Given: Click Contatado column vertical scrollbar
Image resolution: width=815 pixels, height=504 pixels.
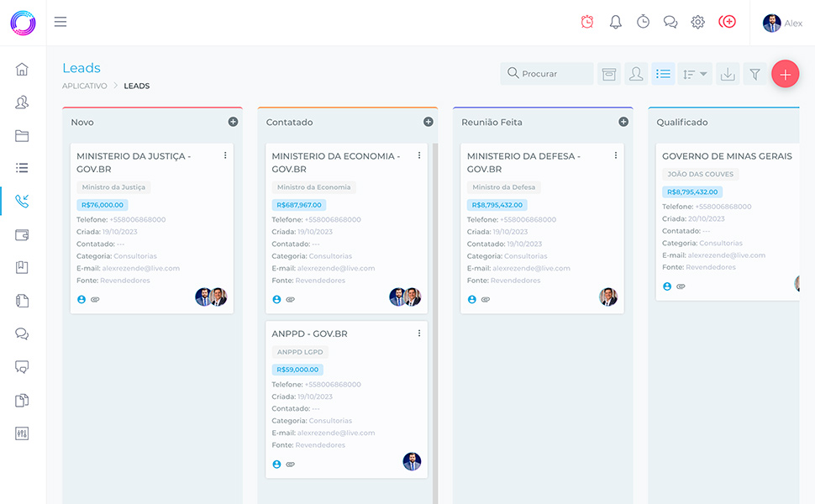Looking at the screenshot, I should (435, 323).
